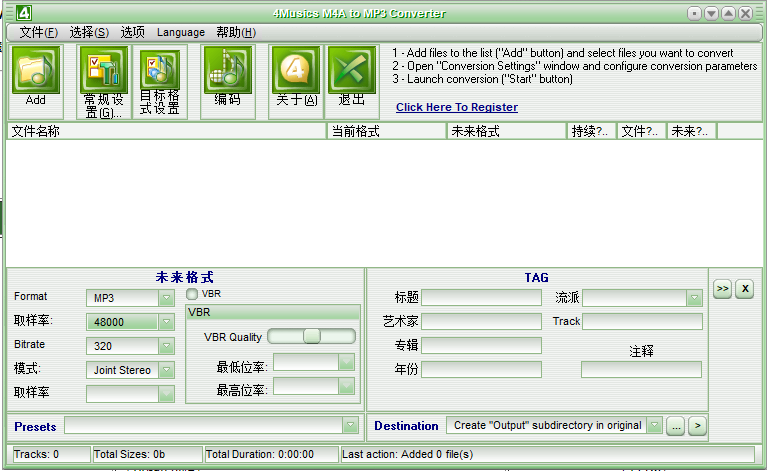Adjust the VBR Quality slider
The image size is (767, 471).
click(x=312, y=336)
